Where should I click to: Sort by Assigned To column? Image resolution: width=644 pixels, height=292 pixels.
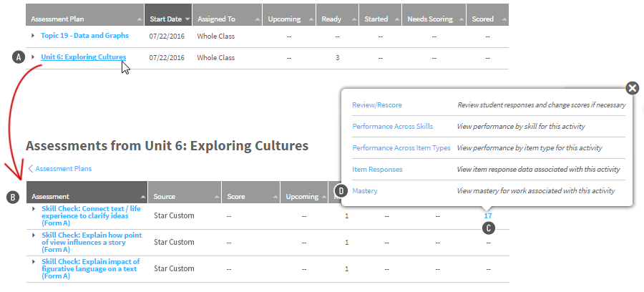(x=227, y=15)
